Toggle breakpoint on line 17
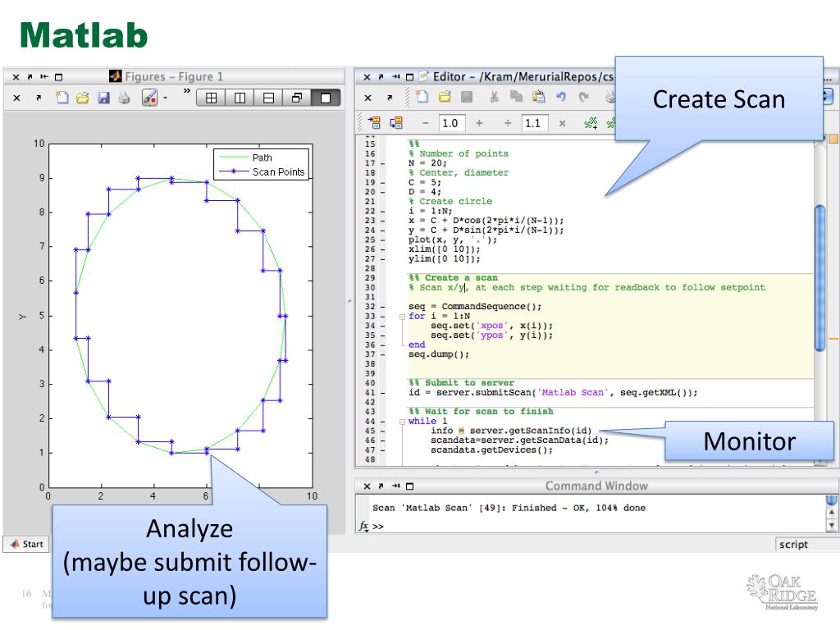Viewport: 840px width, 630px height. (383, 163)
